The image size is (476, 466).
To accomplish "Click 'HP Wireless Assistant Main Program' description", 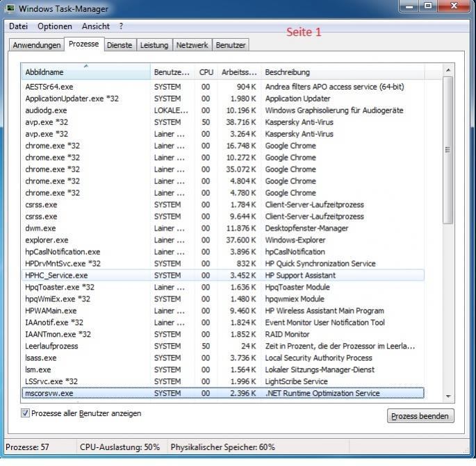I will pyautogui.click(x=325, y=311).
